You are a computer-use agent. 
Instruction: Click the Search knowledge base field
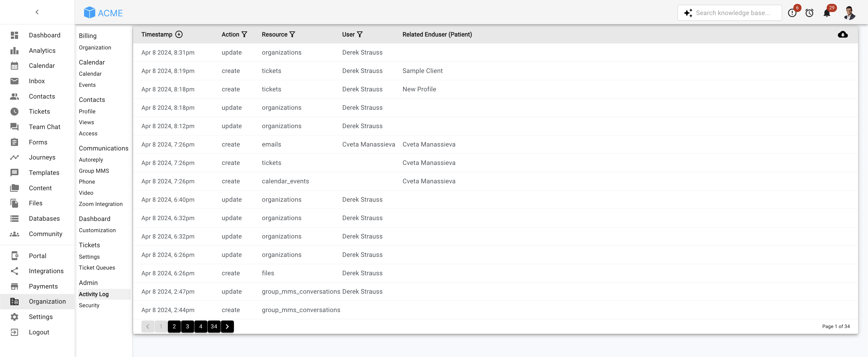click(730, 13)
